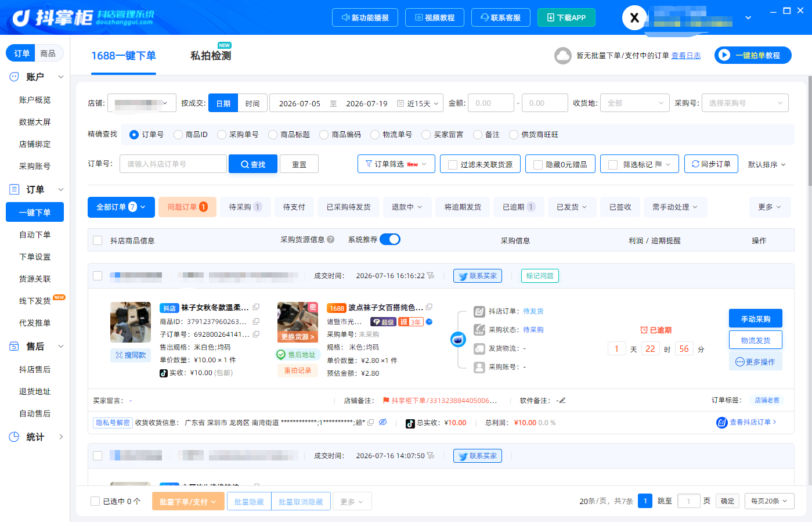Open the 选择采购号 dropdown
The width and height of the screenshot is (812, 522).
coord(745,103)
